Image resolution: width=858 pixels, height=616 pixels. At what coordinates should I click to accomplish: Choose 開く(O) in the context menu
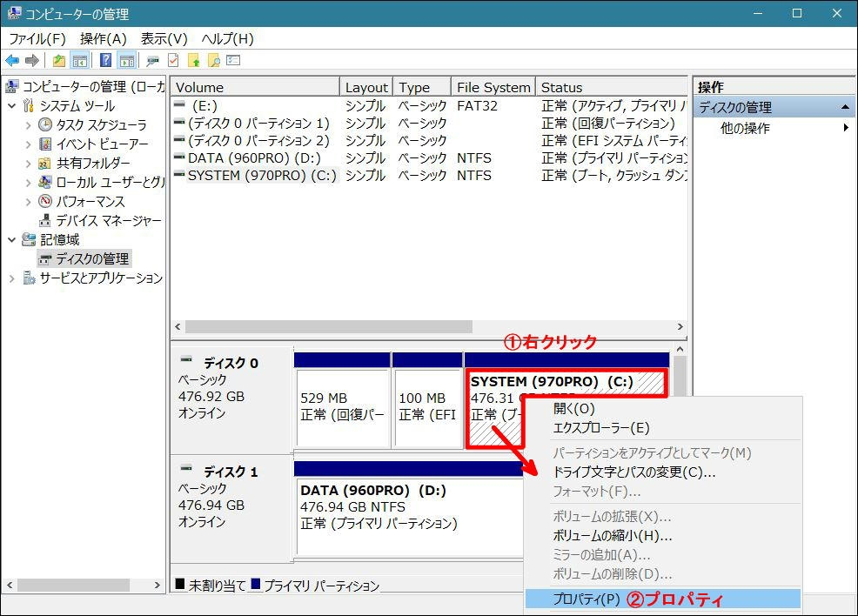pos(663,409)
